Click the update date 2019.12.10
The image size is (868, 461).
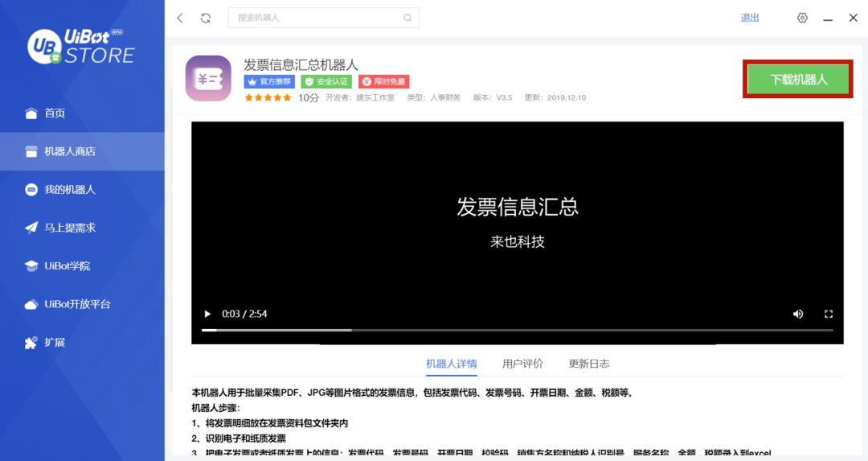coord(567,97)
